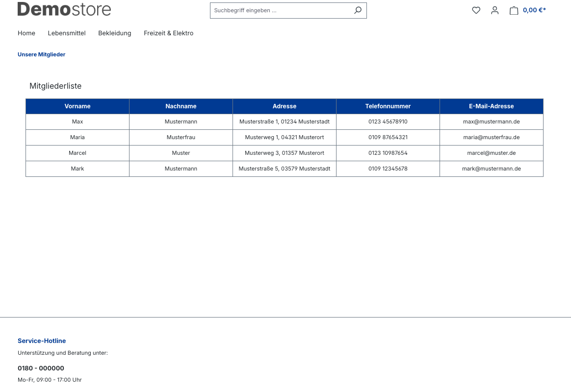Click the Unsere Mitglieder breadcrumb link
This screenshot has height=392, width=571.
41,54
